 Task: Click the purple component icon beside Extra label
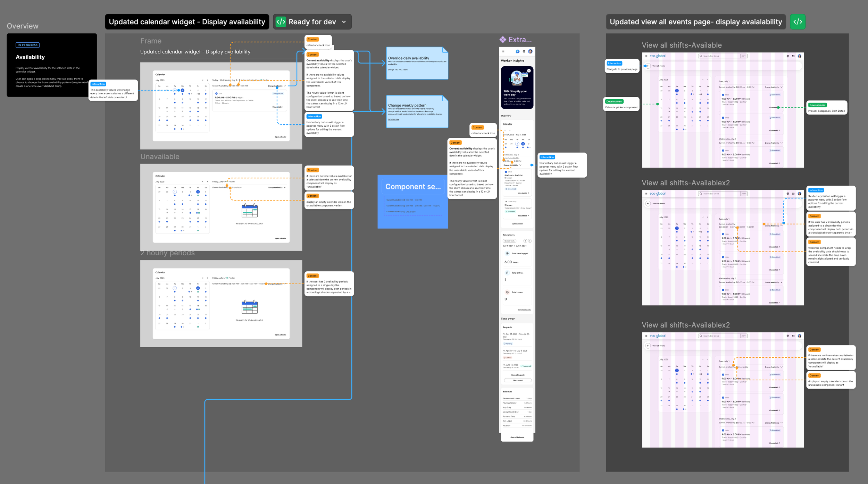(x=503, y=40)
